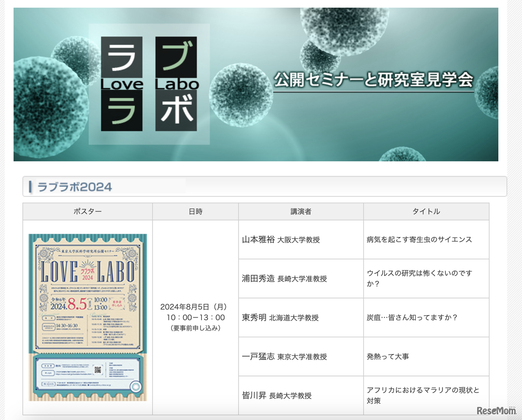Click the title 炭疽…皆さん知ってますか？

(412, 318)
